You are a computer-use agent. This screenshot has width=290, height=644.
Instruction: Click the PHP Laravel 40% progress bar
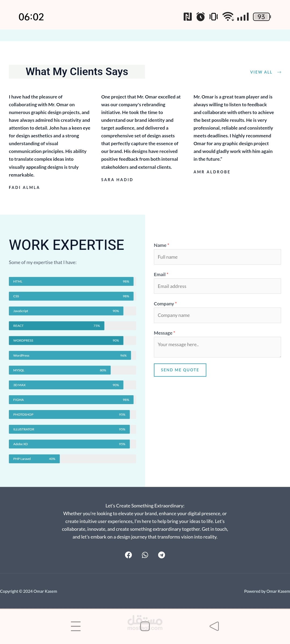pyautogui.click(x=34, y=459)
